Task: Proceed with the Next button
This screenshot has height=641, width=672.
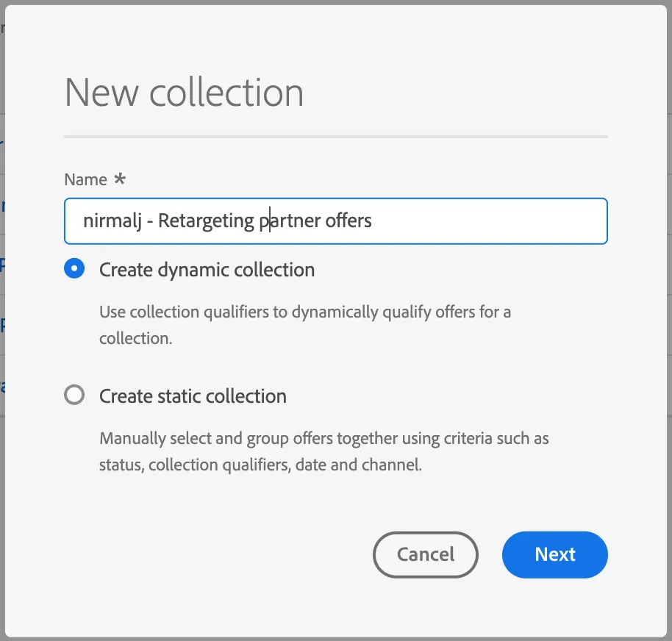Action: click(554, 554)
